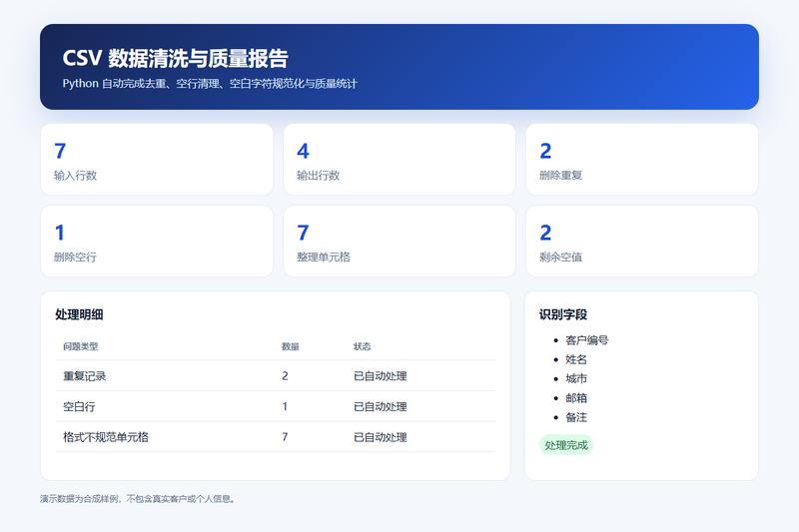Click "已自动处理" in the 重复记录 row
Viewport: 799px width, 532px height.
[x=381, y=376]
